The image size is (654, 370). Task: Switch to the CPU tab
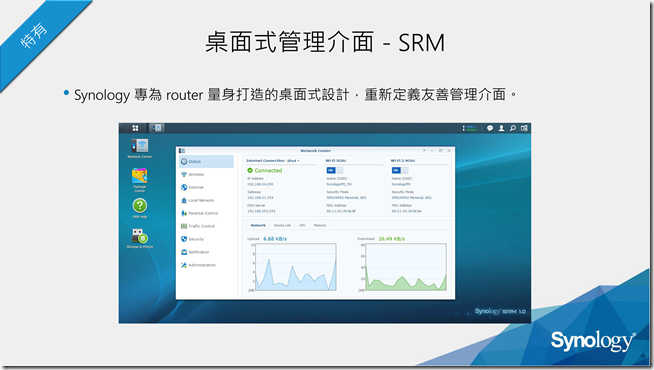(302, 225)
